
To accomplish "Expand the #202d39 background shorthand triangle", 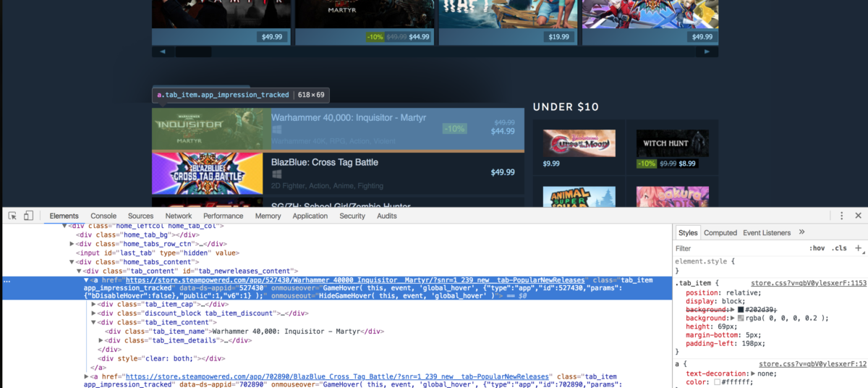I will tap(733, 309).
